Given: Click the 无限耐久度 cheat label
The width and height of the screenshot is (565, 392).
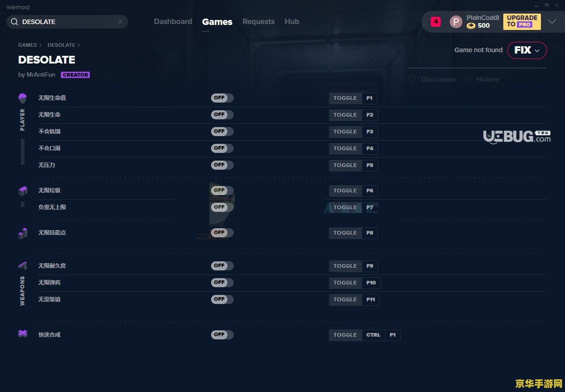Looking at the screenshot, I should [x=52, y=266].
